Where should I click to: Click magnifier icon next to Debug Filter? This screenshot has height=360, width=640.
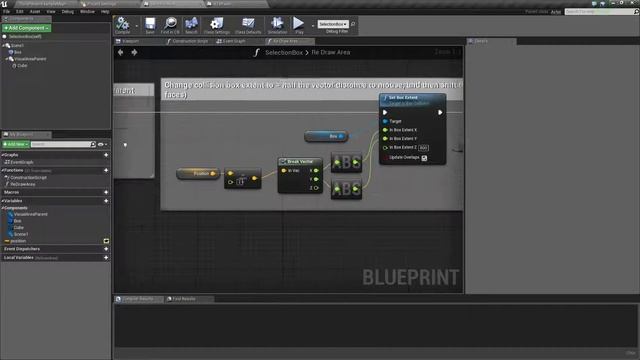tap(353, 24)
